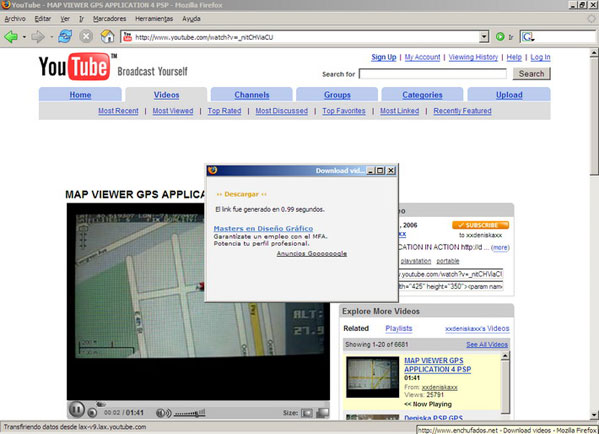Click the Descargar download link in popup
599x434 pixels.
point(241,194)
